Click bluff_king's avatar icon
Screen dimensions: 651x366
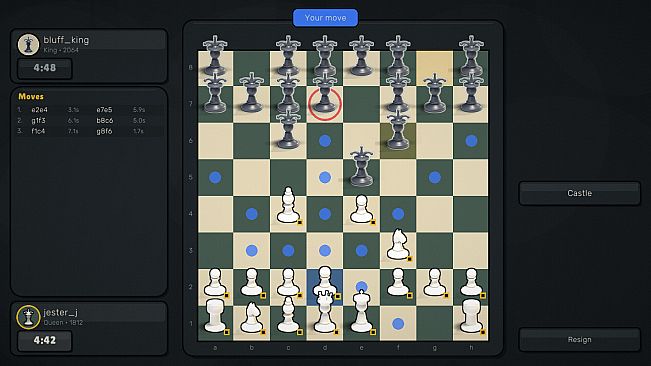(28, 44)
